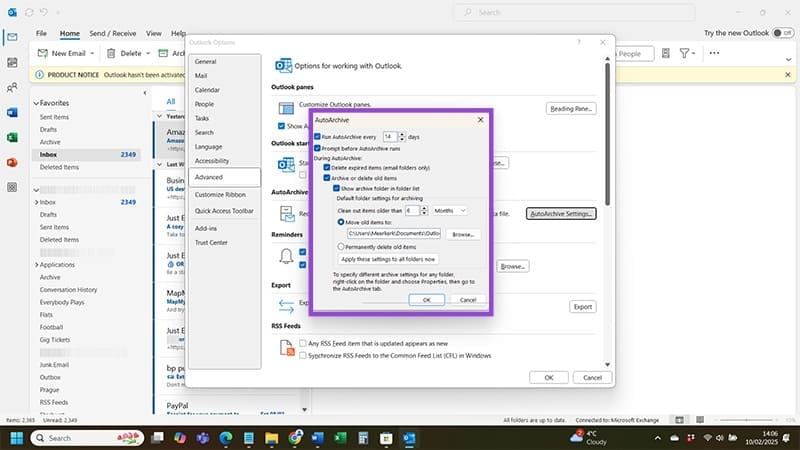Image resolution: width=800 pixels, height=450 pixels.
Task: Expand the account Inbox subfolders
Action: [36, 203]
